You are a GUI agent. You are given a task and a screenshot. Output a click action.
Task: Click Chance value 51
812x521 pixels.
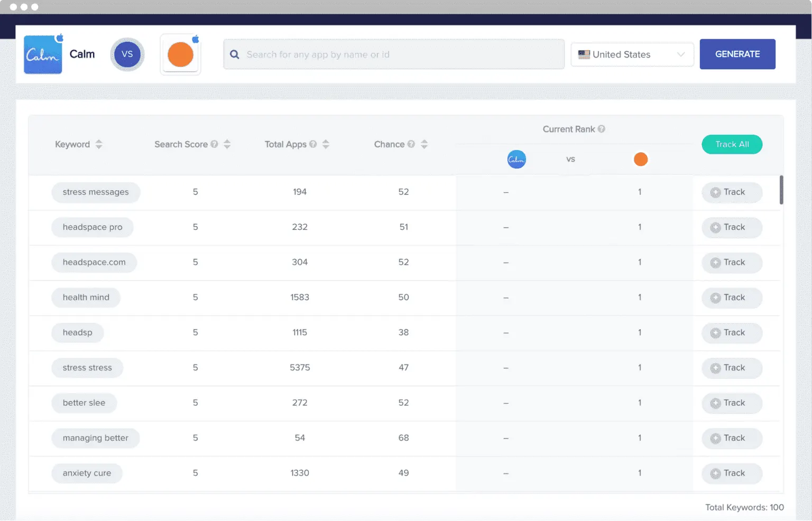click(404, 227)
